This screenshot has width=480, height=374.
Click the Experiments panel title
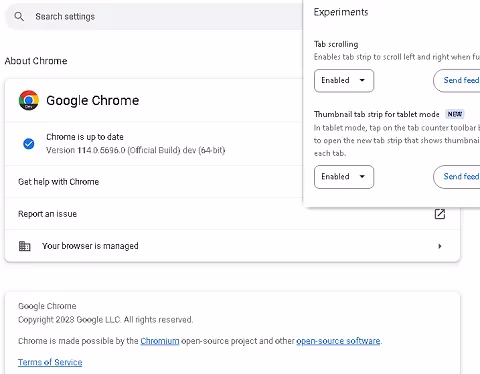coord(341,12)
